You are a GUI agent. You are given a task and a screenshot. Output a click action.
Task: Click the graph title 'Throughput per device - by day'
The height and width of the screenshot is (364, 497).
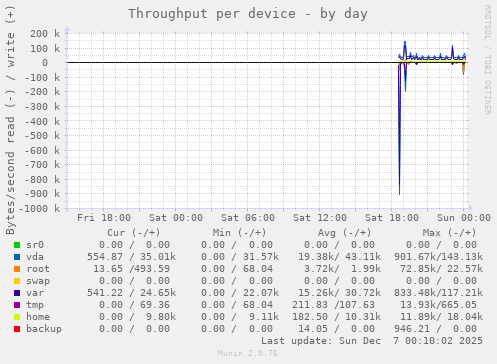[248, 14]
